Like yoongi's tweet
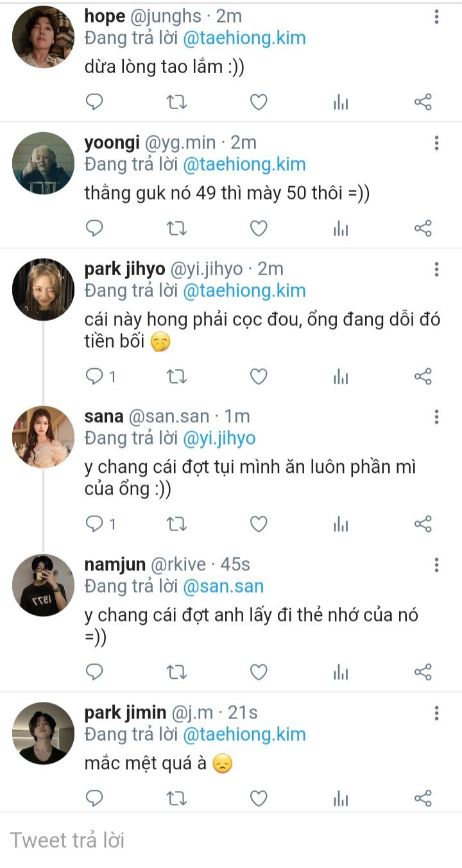The image size is (462, 868). pyautogui.click(x=259, y=228)
